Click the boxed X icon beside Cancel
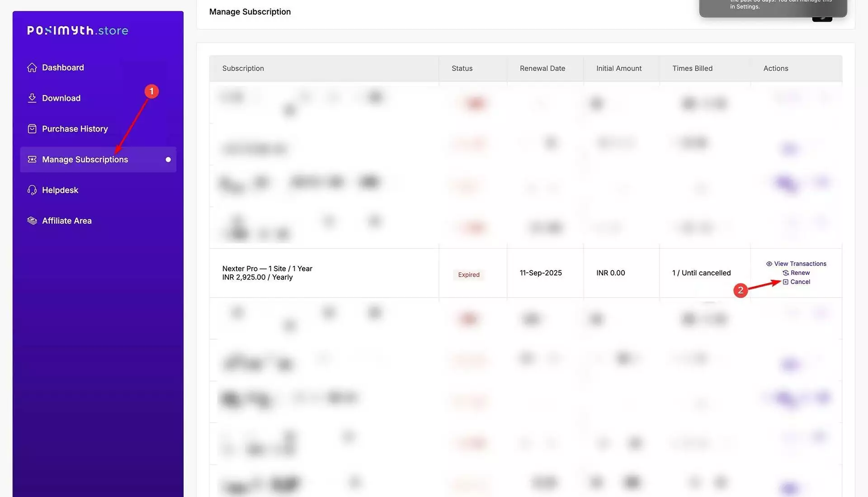 pos(785,282)
